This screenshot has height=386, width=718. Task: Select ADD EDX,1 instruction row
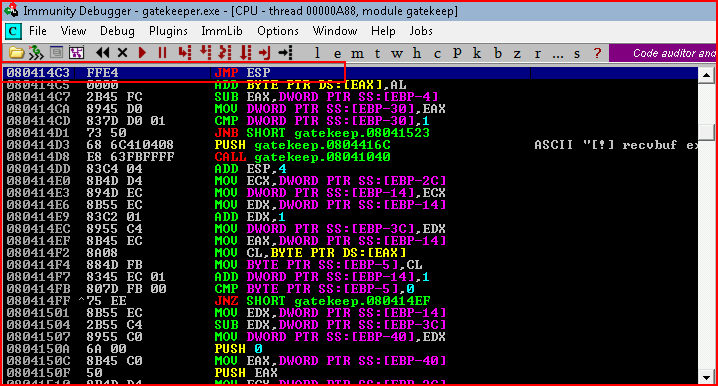[x=350, y=217]
